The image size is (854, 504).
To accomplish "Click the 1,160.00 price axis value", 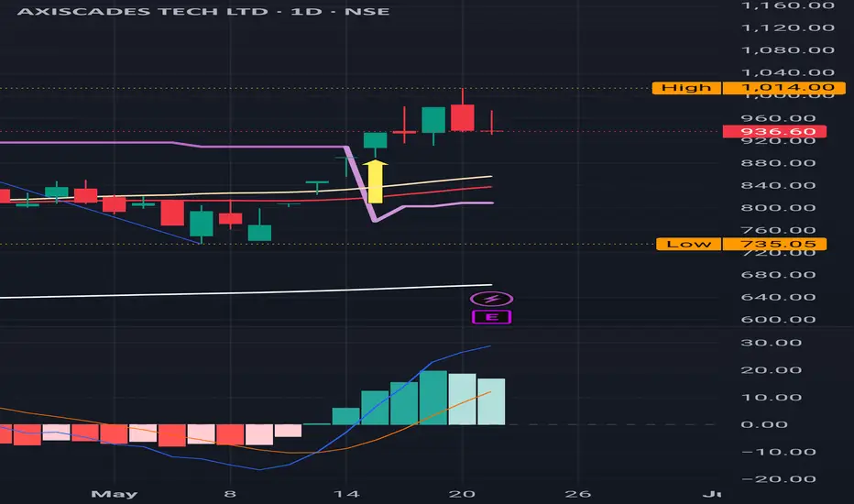I will pyautogui.click(x=787, y=5).
